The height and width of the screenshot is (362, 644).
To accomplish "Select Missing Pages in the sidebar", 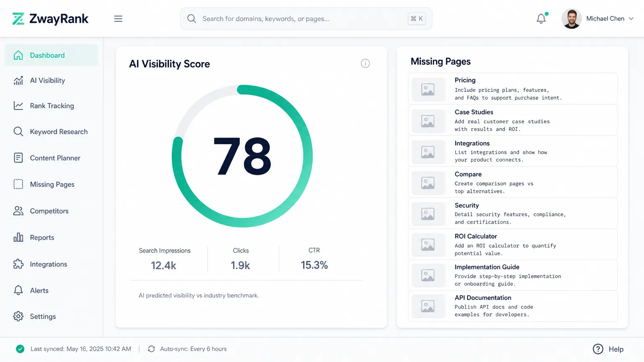I will click(x=52, y=184).
